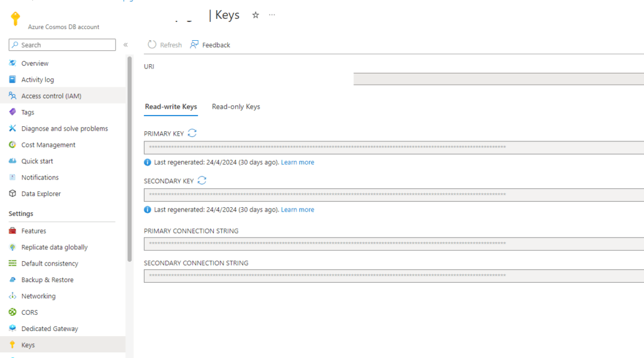This screenshot has width=644, height=358.
Task: Open Diagnose and solve problems
Action: pos(65,128)
